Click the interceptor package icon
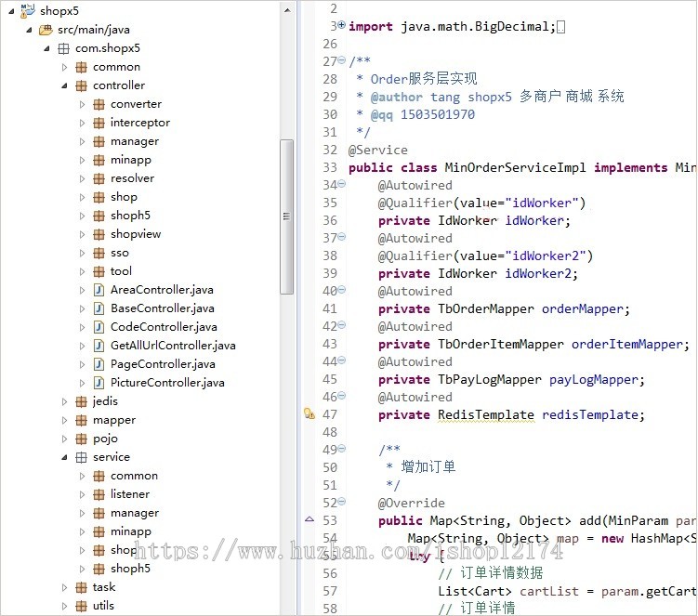 [x=99, y=123]
